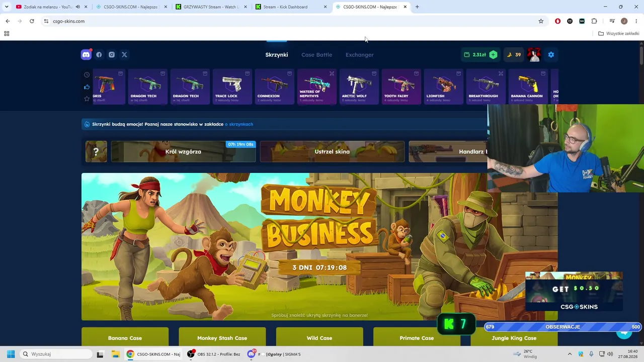Show best drops with the thumbs-up icon

[x=87, y=87]
